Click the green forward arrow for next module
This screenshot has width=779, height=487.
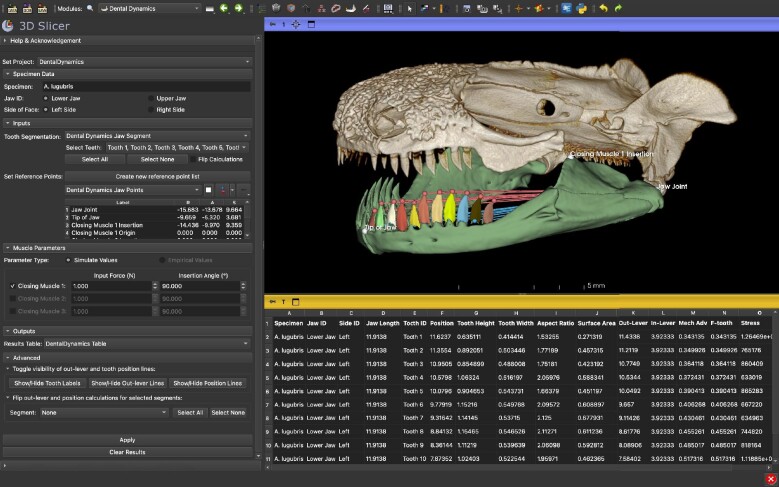pos(239,8)
